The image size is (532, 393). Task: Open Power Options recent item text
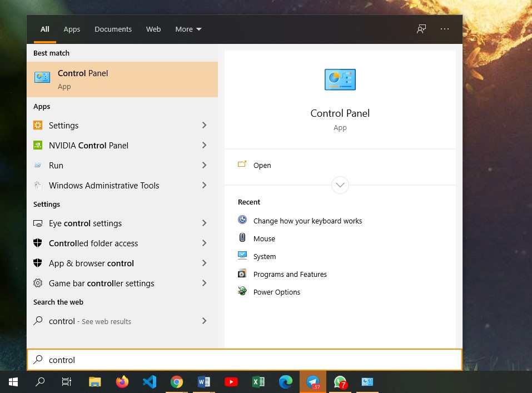(x=277, y=292)
